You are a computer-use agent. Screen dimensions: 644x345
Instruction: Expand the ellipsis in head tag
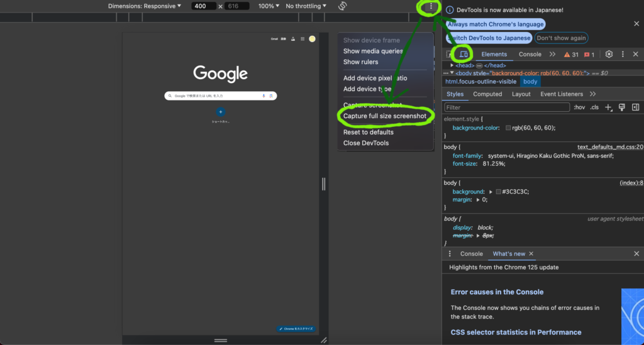pyautogui.click(x=479, y=65)
